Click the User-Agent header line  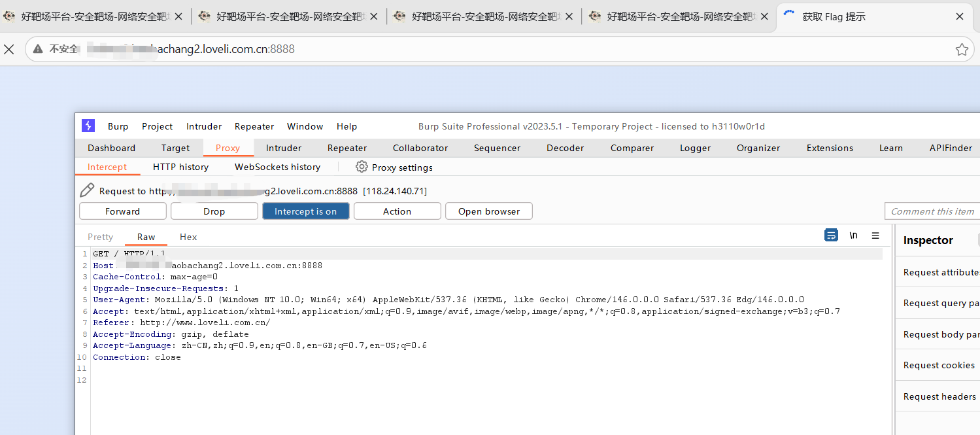[x=448, y=300]
